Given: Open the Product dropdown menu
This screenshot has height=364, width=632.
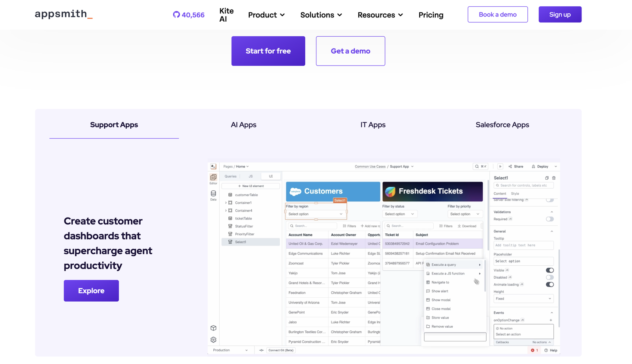Looking at the screenshot, I should point(266,15).
